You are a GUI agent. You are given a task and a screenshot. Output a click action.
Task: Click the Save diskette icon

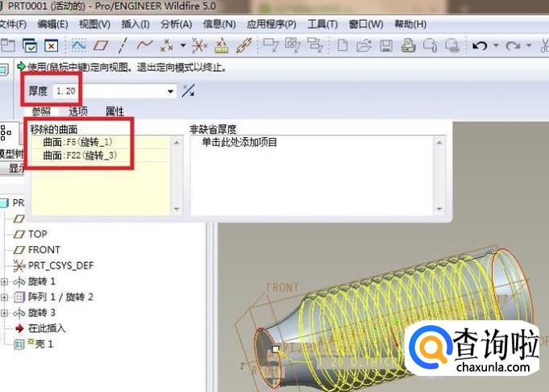[386, 46]
